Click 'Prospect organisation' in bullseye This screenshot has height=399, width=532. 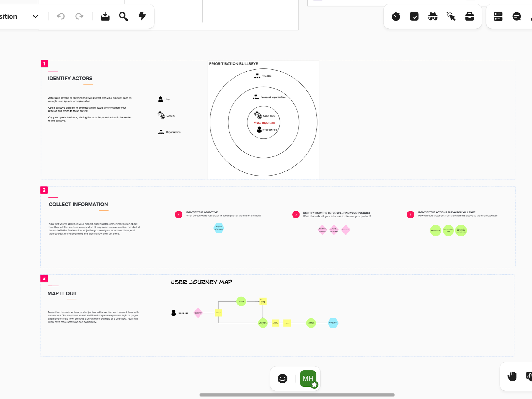tap(273, 97)
